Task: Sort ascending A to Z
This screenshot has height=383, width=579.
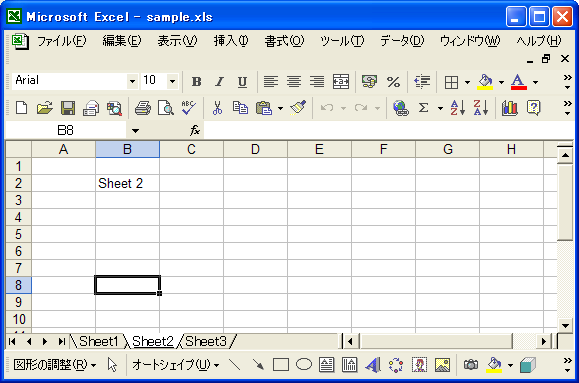Action: pyautogui.click(x=458, y=108)
